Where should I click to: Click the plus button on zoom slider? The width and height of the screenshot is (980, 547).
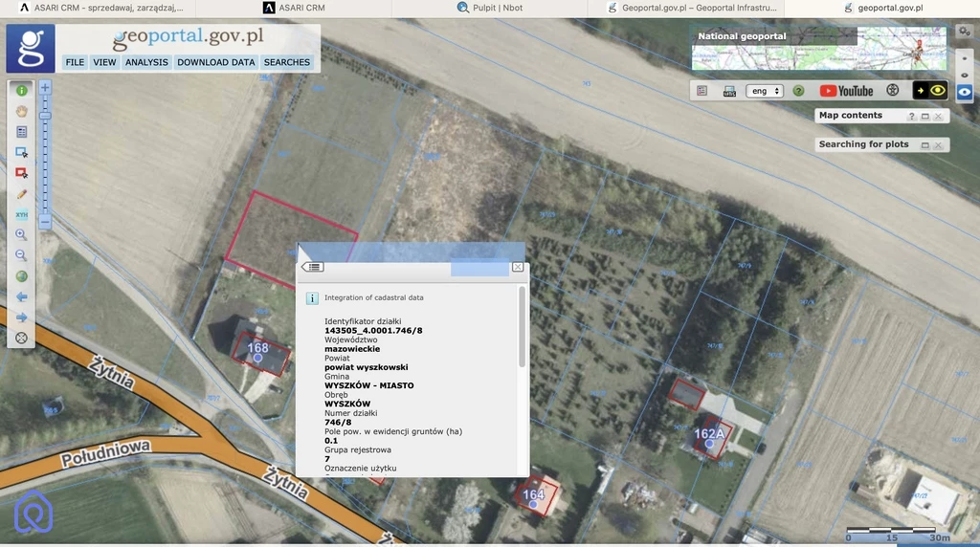[45, 87]
